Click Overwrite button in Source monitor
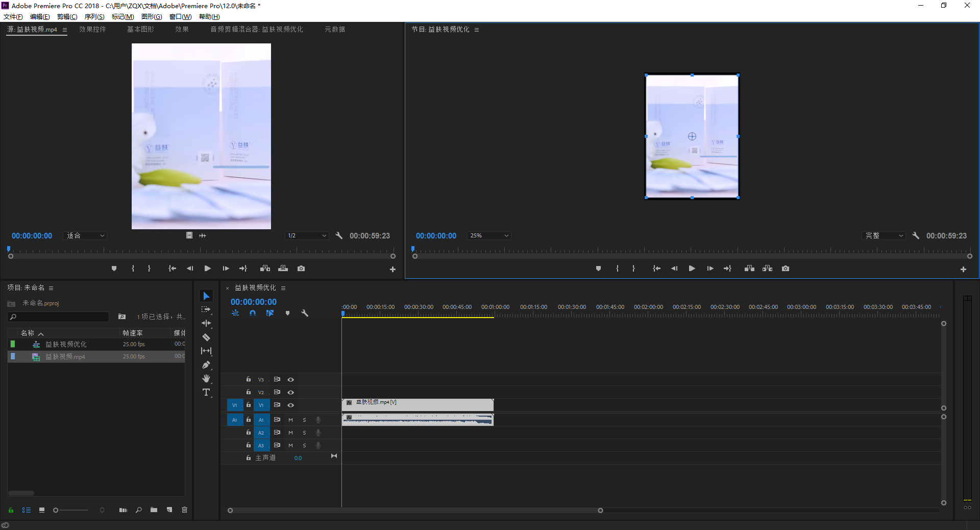Image resolution: width=980 pixels, height=530 pixels. pyautogui.click(x=283, y=269)
